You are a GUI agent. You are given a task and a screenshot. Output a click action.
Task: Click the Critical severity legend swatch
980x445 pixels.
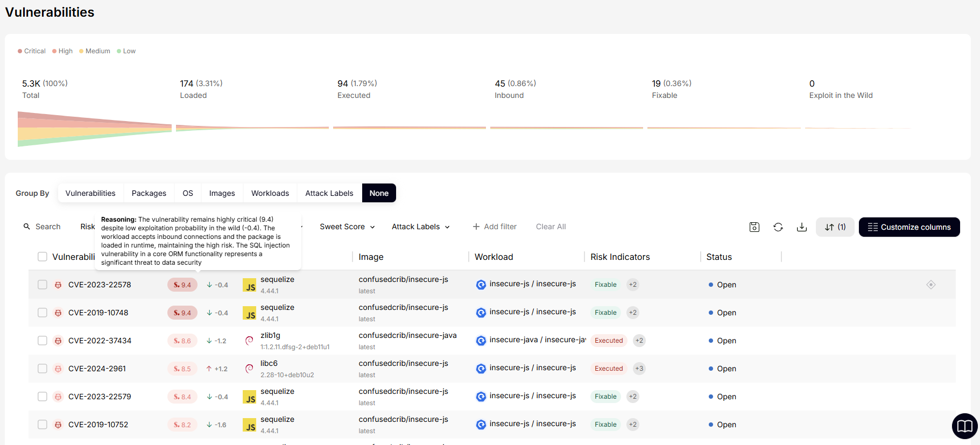pos(20,51)
